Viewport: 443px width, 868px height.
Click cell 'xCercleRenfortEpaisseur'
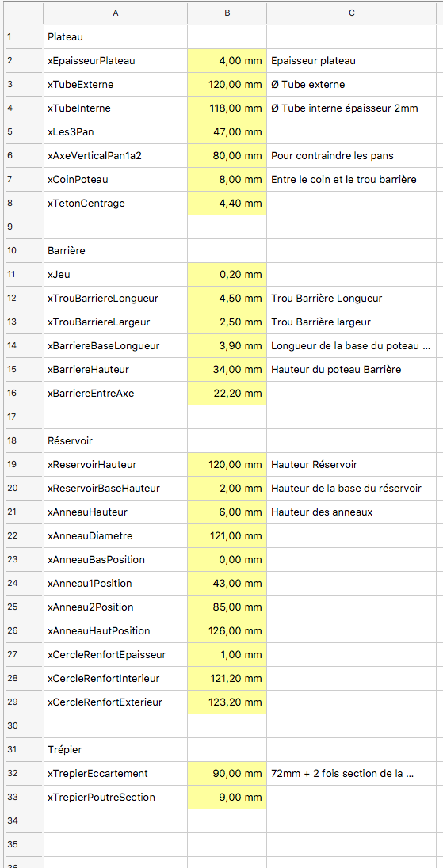pyautogui.click(x=115, y=655)
